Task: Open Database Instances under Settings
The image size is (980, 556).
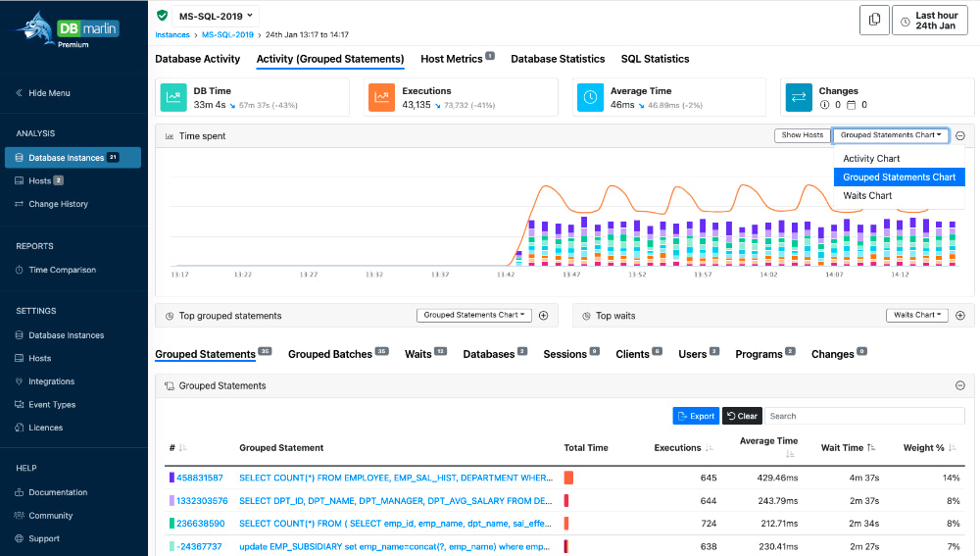Action: click(60, 335)
